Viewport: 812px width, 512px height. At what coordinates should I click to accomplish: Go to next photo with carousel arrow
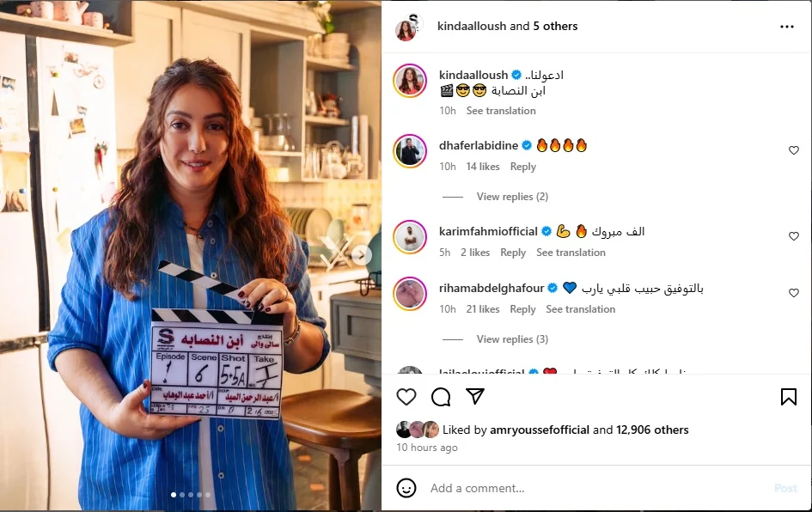(x=362, y=254)
